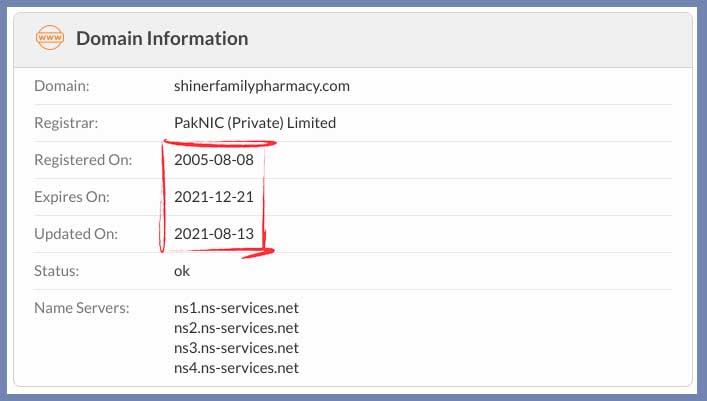This screenshot has height=401, width=707.
Task: Select the expiry date 2021-12-21
Action: click(x=213, y=197)
